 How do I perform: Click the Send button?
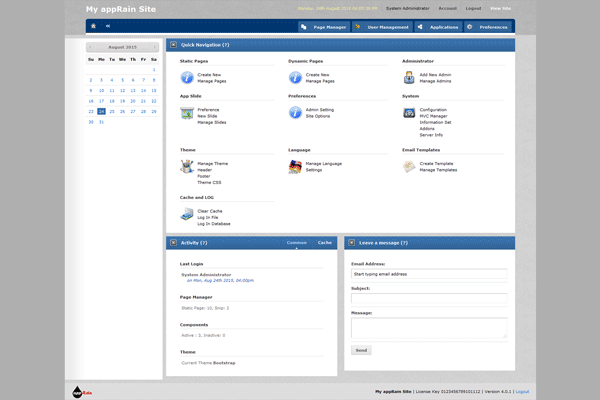click(x=361, y=350)
